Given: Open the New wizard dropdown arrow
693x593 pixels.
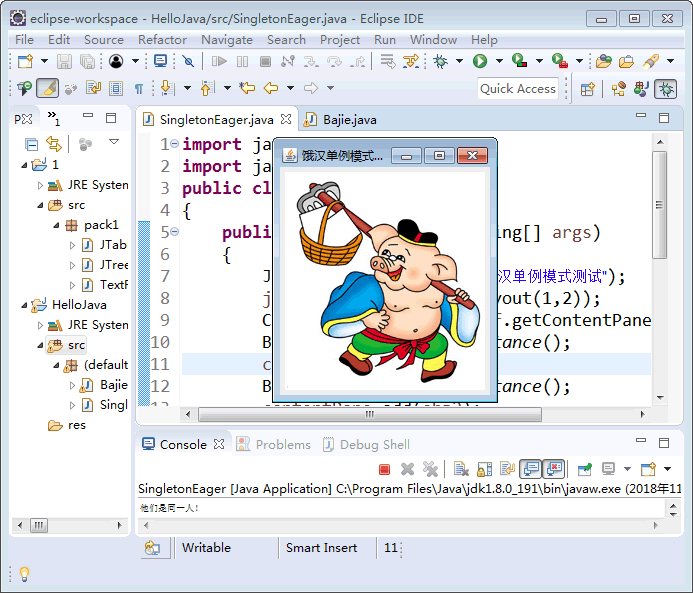Looking at the screenshot, I should 44,61.
